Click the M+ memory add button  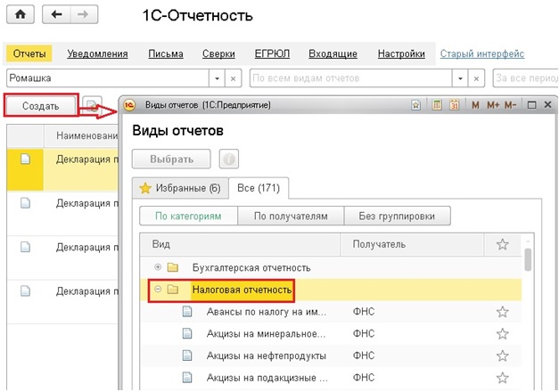point(493,105)
